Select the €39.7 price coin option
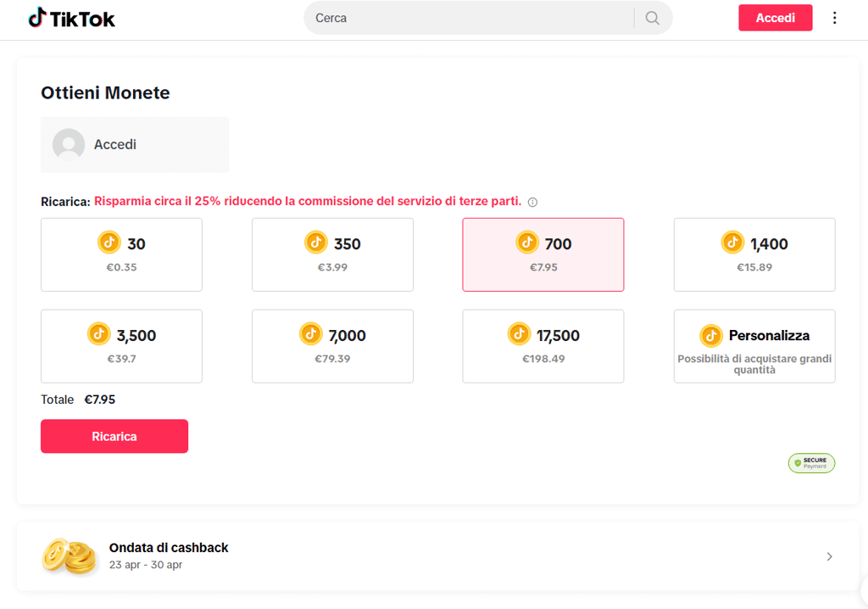This screenshot has width=868, height=609. click(x=121, y=346)
